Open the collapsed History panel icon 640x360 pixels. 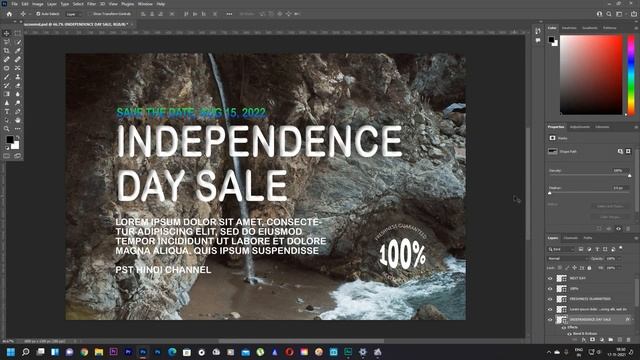538,31
